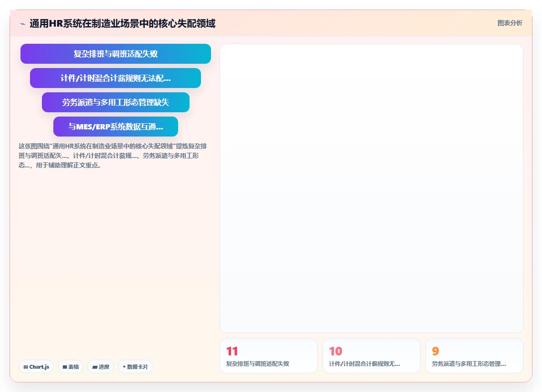Select the 与MES/ERP系统数据互通... funnel bar
The width and height of the screenshot is (542, 392).
115,127
